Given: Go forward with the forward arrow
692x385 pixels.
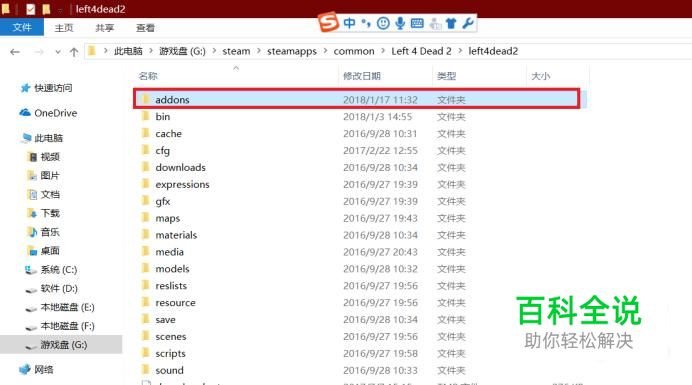Looking at the screenshot, I should coord(39,52).
